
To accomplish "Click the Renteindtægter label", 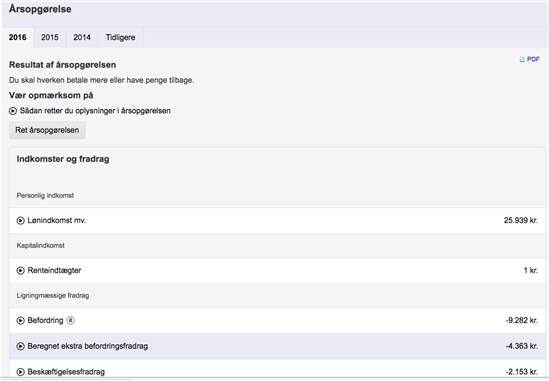I will coord(54,270).
